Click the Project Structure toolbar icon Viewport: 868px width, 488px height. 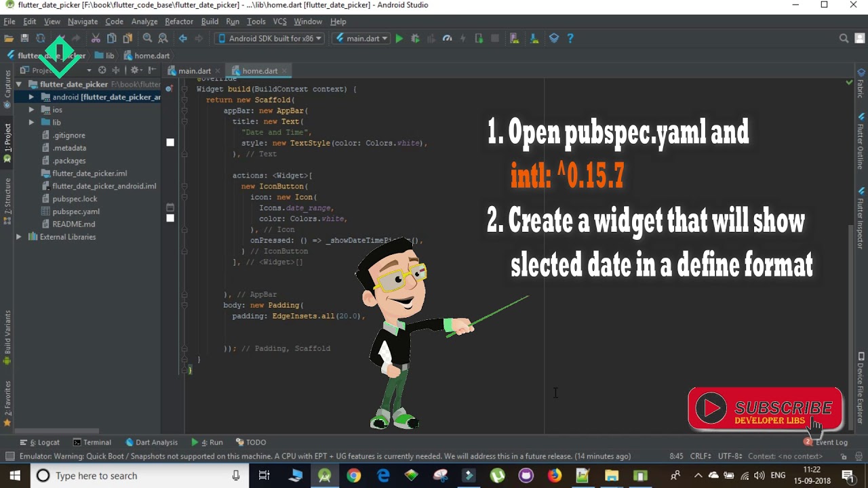pyautogui.click(x=554, y=39)
